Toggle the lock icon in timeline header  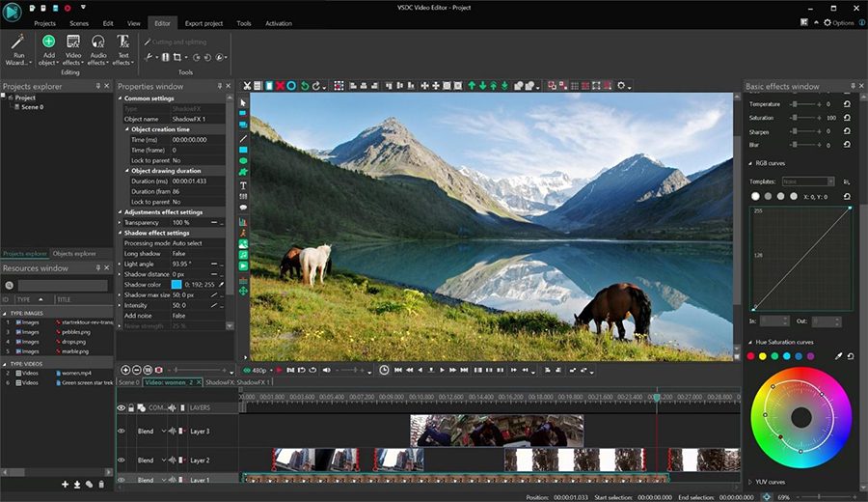[131, 407]
